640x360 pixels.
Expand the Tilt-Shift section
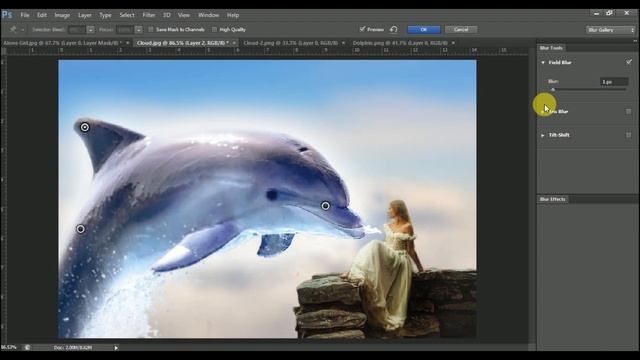543,135
